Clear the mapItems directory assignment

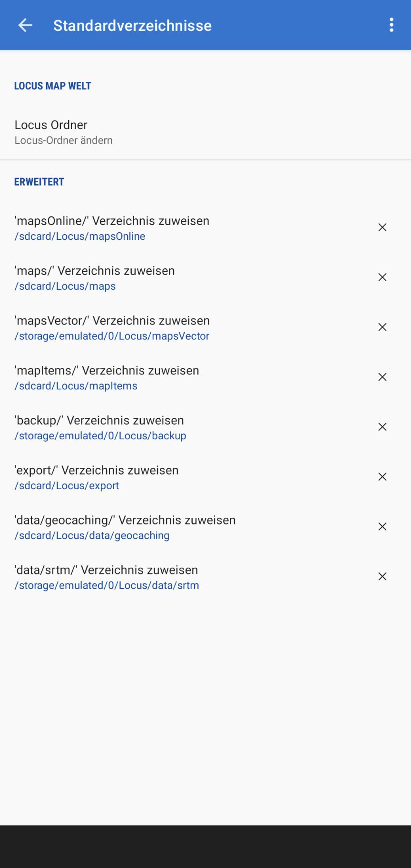tap(382, 377)
